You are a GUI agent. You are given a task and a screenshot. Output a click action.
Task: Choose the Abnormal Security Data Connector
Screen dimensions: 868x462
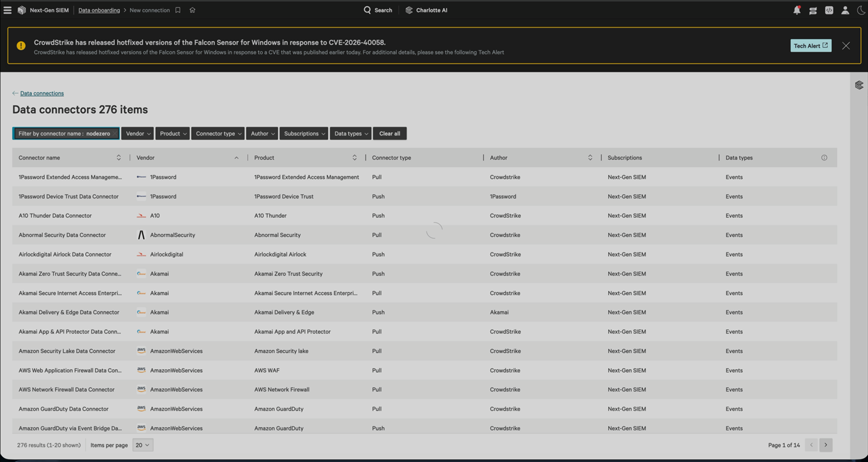click(424, 235)
